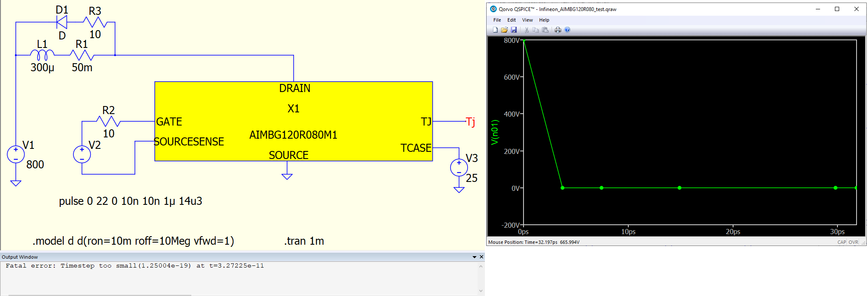This screenshot has width=868, height=296.
Task: Select resistor R2 symbol near GATE
Action: [109, 121]
